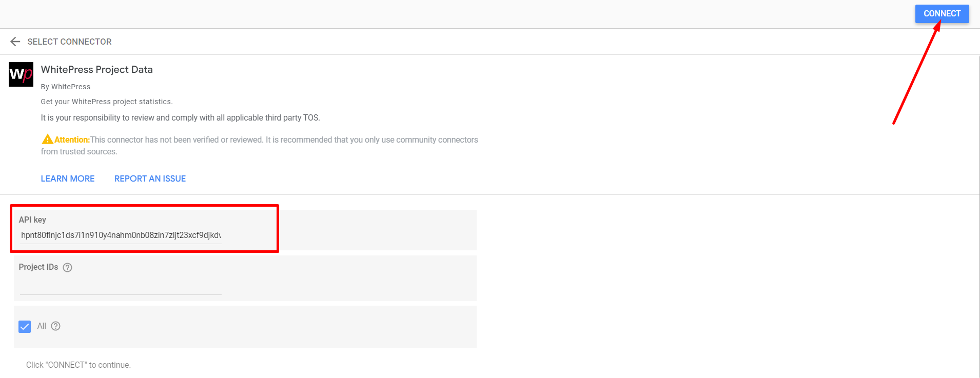980x378 pixels.
Task: Uncheck the All checkbox
Action: 25,327
